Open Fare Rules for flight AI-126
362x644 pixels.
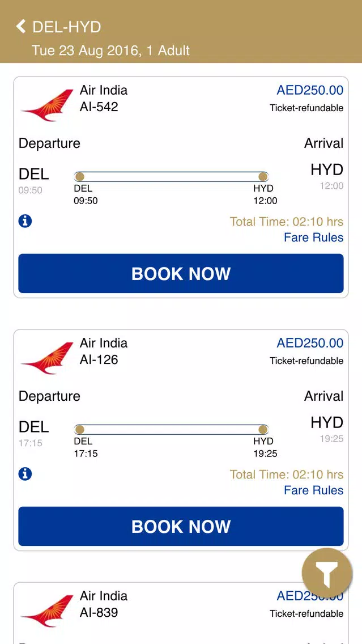(314, 490)
